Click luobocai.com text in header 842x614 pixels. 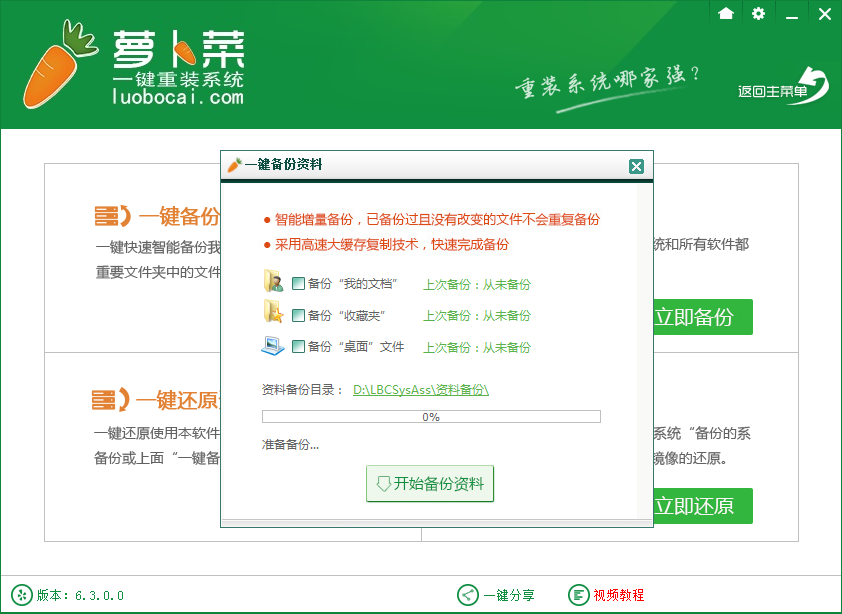(x=178, y=97)
